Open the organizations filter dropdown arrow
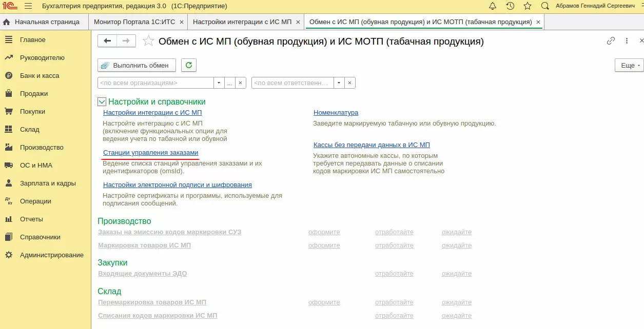Viewport: 644px width, 329px height. [x=219, y=83]
